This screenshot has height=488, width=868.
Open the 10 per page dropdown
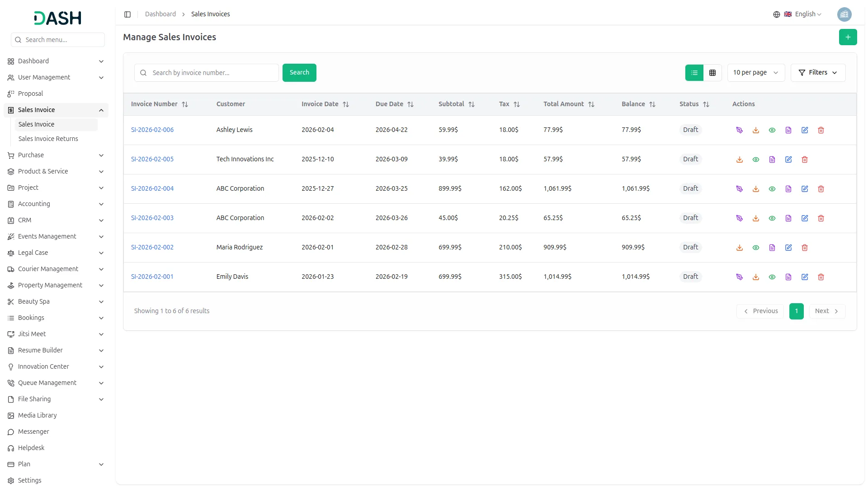coord(756,73)
